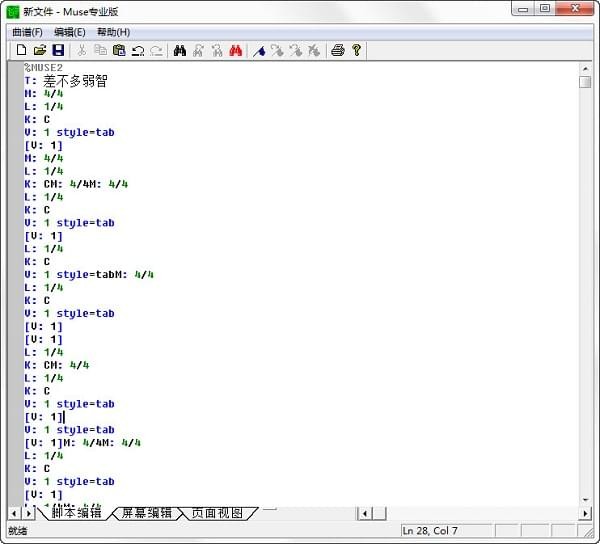Click the Open file folder icon

(x=40, y=50)
